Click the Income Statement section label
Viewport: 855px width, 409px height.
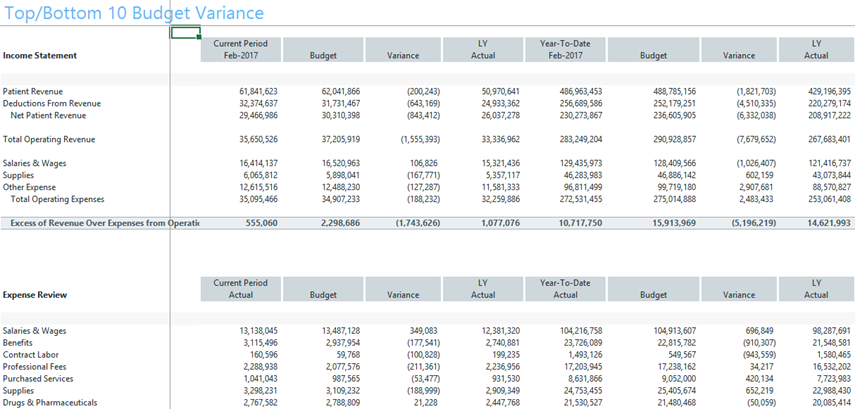[x=40, y=56]
